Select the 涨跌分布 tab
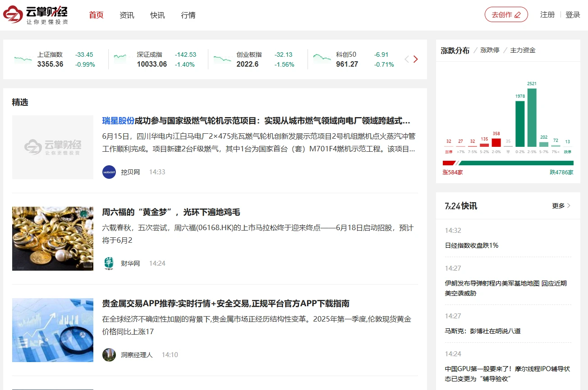Screen dimensions: 588x390 coord(455,50)
